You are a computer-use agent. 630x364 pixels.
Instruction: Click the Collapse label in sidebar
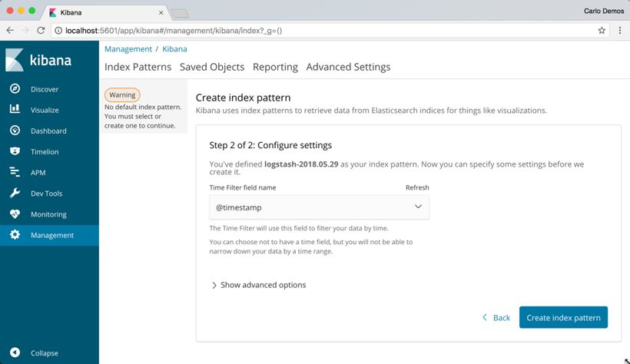click(45, 353)
